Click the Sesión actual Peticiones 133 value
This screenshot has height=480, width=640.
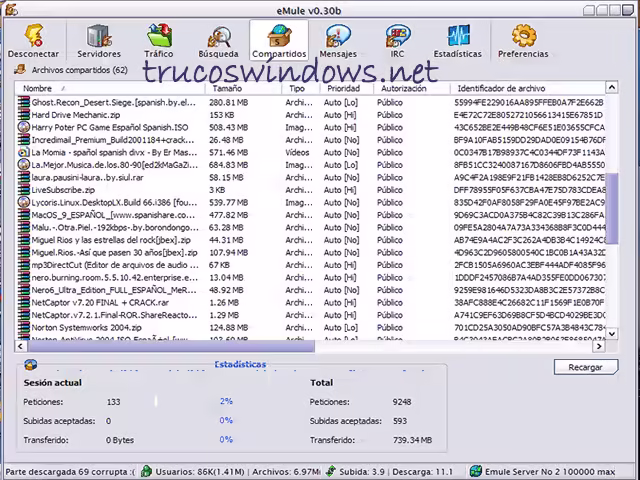(x=113, y=402)
